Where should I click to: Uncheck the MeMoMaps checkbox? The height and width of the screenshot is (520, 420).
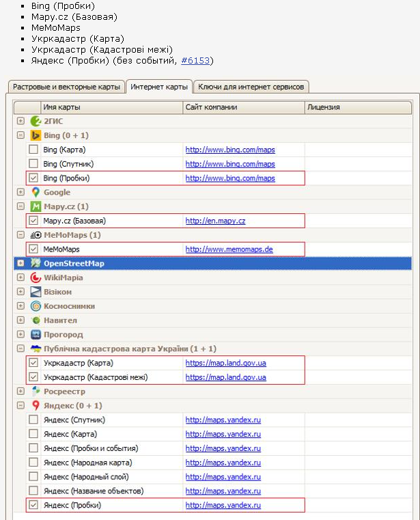pyautogui.click(x=33, y=249)
